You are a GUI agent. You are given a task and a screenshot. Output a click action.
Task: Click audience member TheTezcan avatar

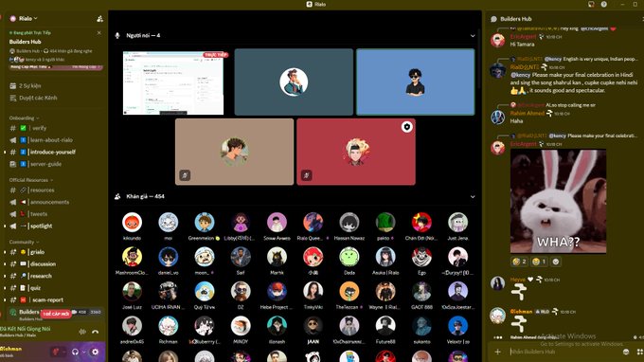point(349,291)
